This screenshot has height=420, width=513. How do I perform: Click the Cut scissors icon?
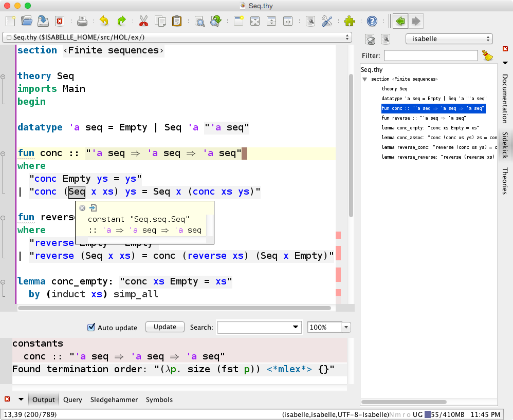143,21
